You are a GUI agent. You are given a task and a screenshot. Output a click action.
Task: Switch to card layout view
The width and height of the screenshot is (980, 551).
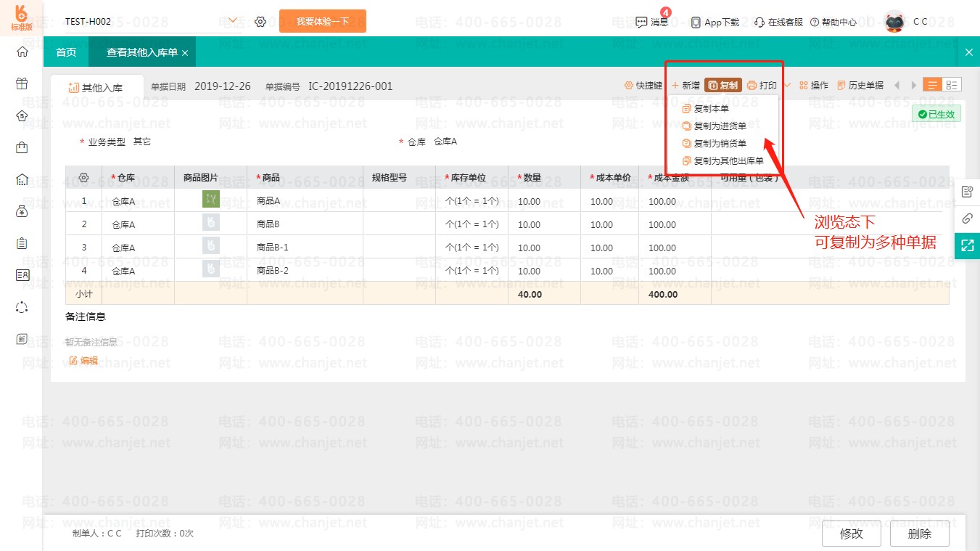coord(952,85)
